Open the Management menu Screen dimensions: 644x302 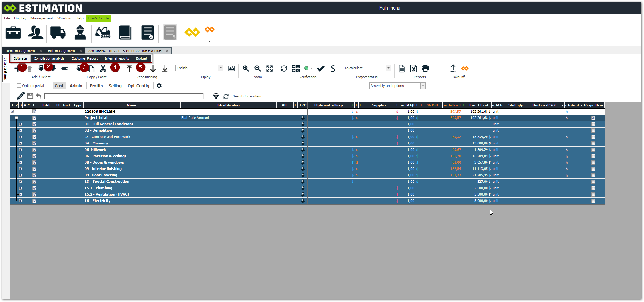point(42,18)
